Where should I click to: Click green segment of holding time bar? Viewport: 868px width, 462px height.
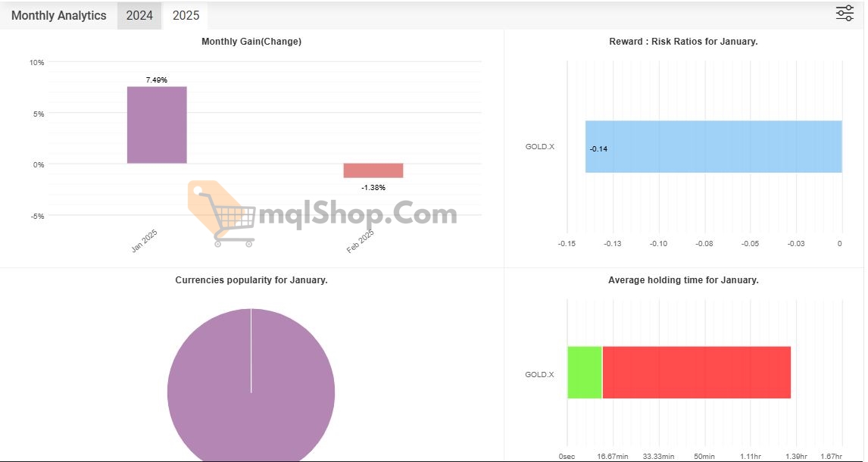point(584,372)
